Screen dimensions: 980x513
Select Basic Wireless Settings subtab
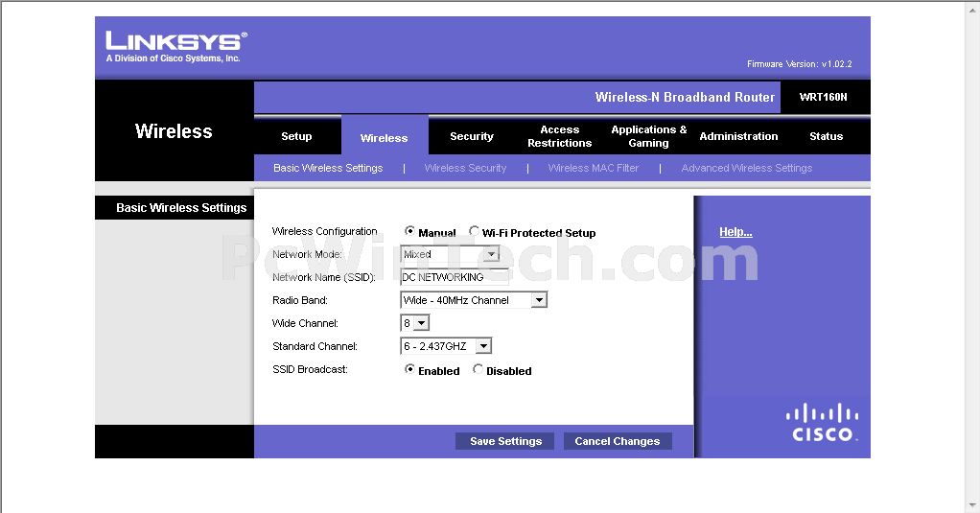[x=328, y=168]
